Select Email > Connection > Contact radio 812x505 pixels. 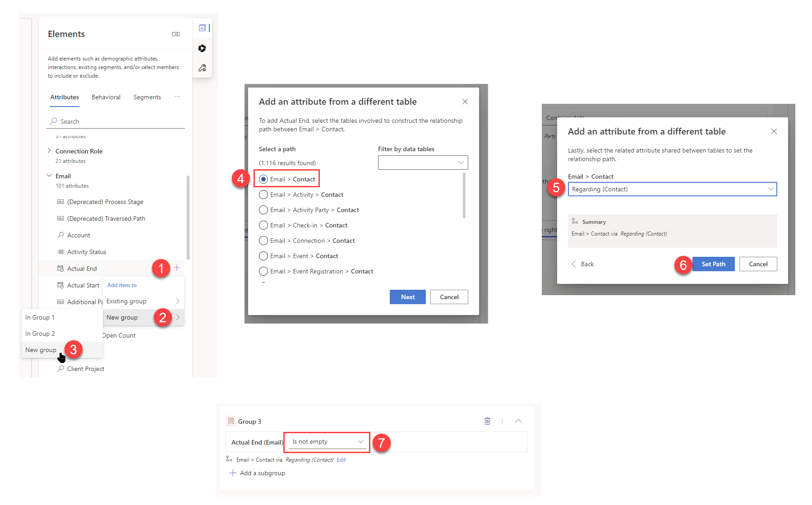click(263, 241)
